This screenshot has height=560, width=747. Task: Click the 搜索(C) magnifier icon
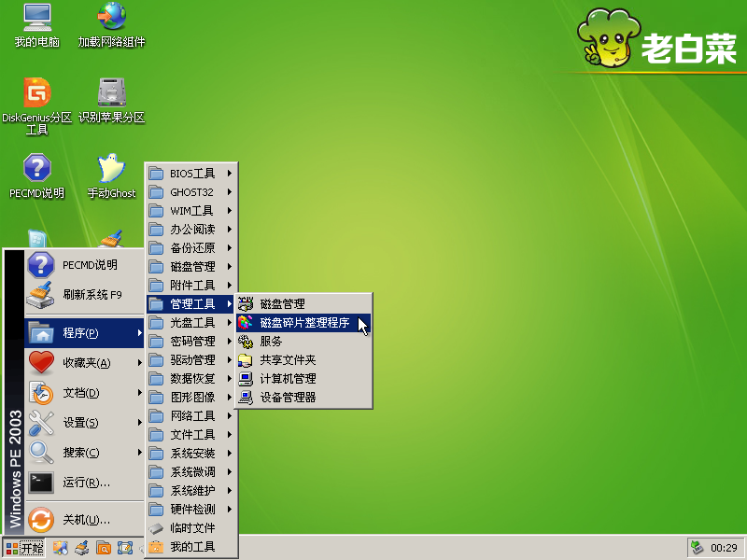point(41,453)
